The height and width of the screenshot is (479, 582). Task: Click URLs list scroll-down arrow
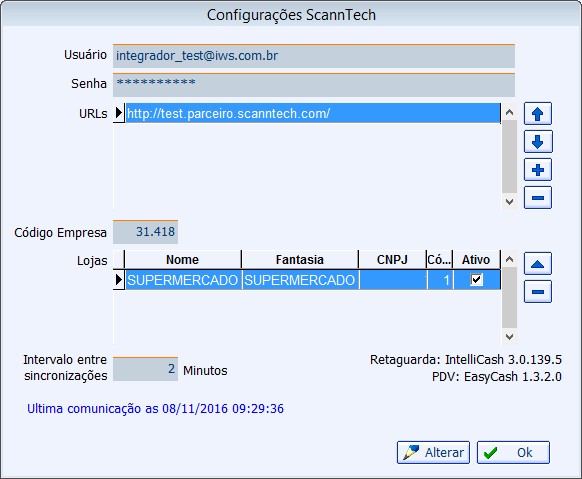tap(510, 201)
